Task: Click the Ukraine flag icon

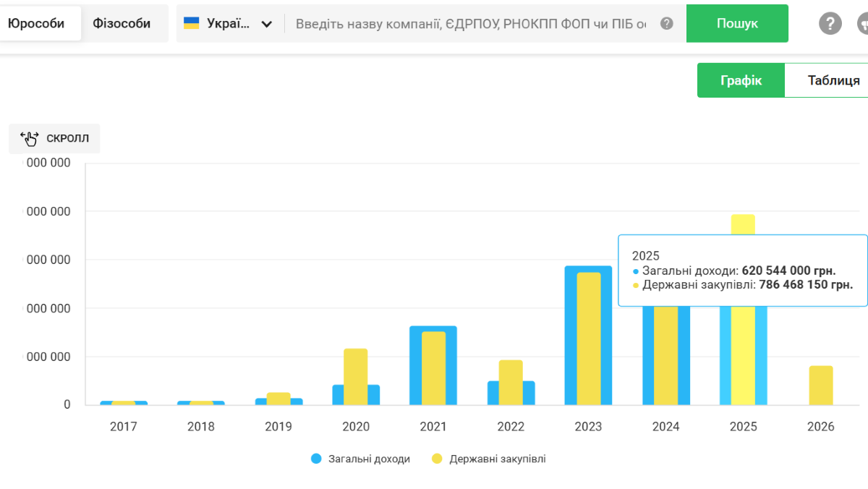Action: click(x=192, y=23)
